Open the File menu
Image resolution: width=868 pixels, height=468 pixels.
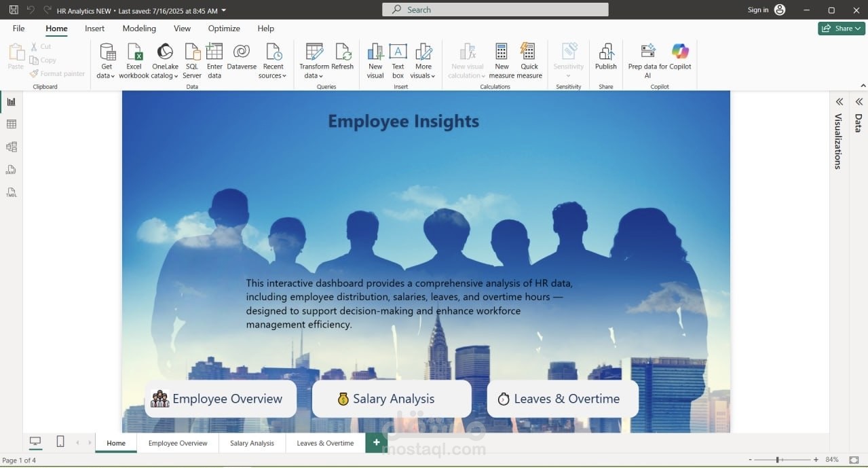(18, 29)
